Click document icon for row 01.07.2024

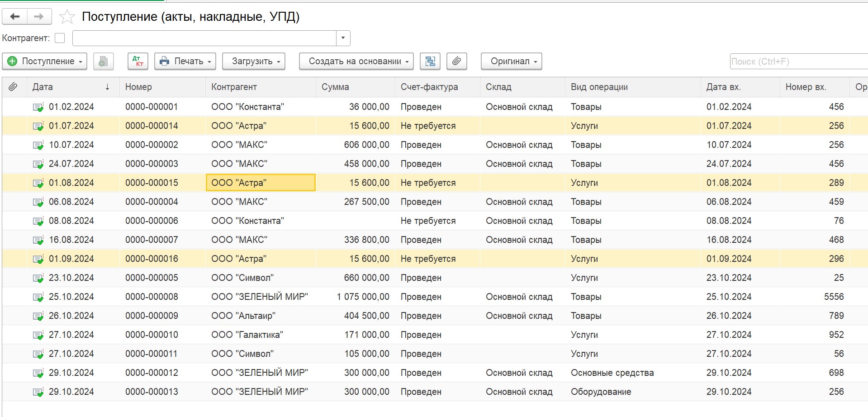38,126
